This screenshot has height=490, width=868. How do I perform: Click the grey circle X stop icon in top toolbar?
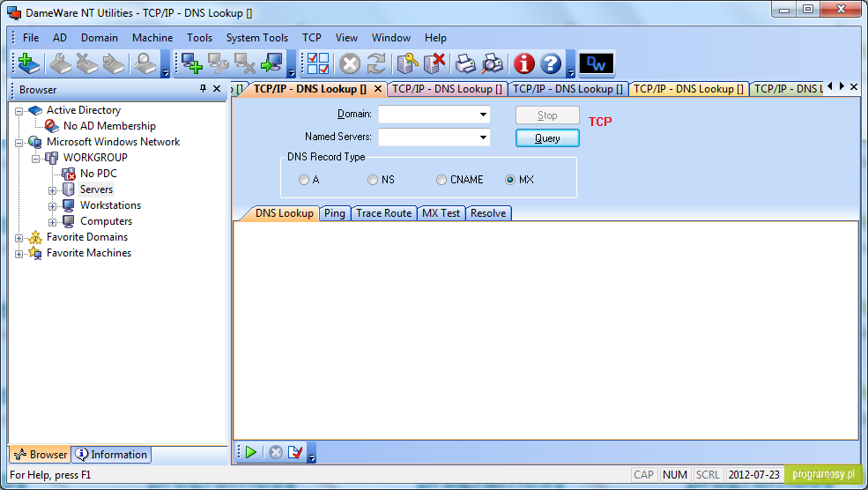pos(350,63)
